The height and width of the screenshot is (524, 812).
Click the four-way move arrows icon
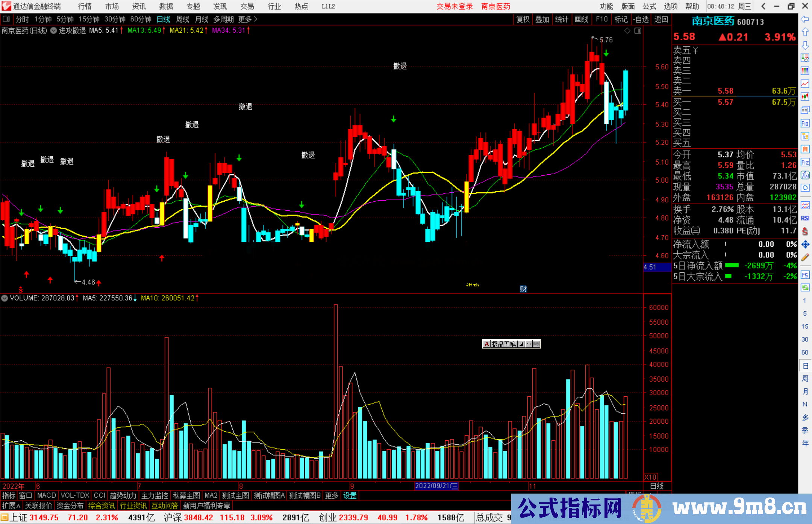coord(805,245)
